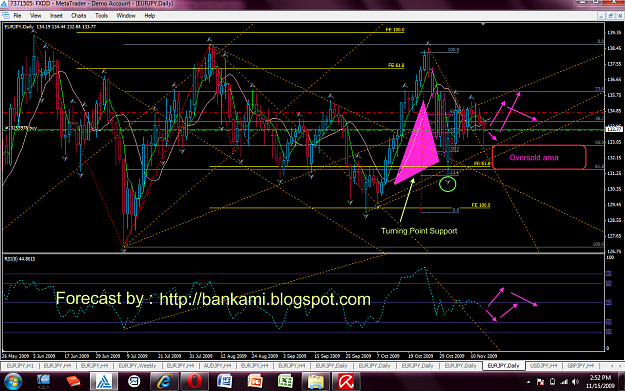Viewport: 625px width, 391px height.
Task: Switch to the USDJPY,H4 chart tab
Action: click(x=543, y=365)
